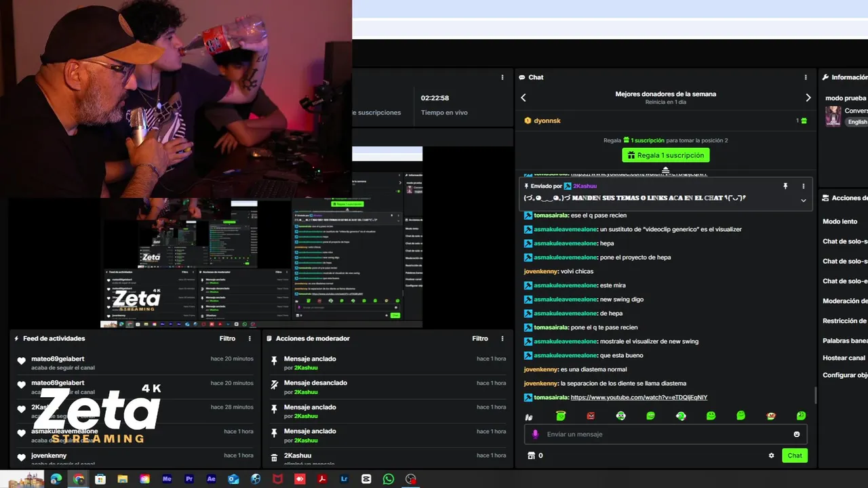Open Acciones de moderador kebab menu
The image size is (868, 488).
(502, 338)
